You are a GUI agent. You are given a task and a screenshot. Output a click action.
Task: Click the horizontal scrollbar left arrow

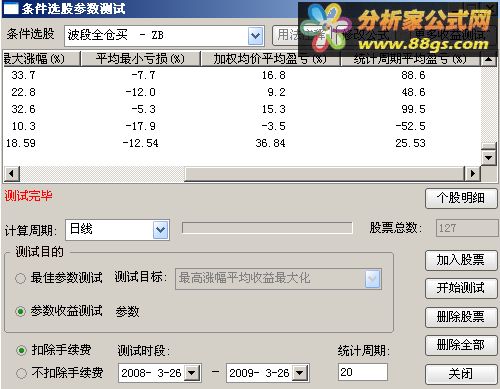[11, 174]
